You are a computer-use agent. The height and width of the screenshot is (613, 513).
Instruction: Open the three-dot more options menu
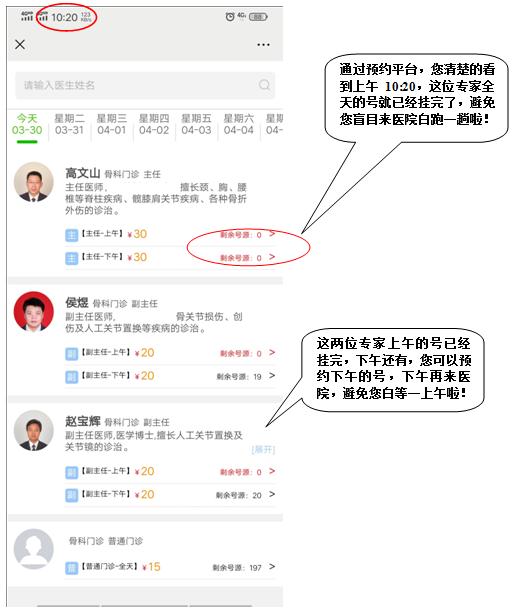coord(263,45)
